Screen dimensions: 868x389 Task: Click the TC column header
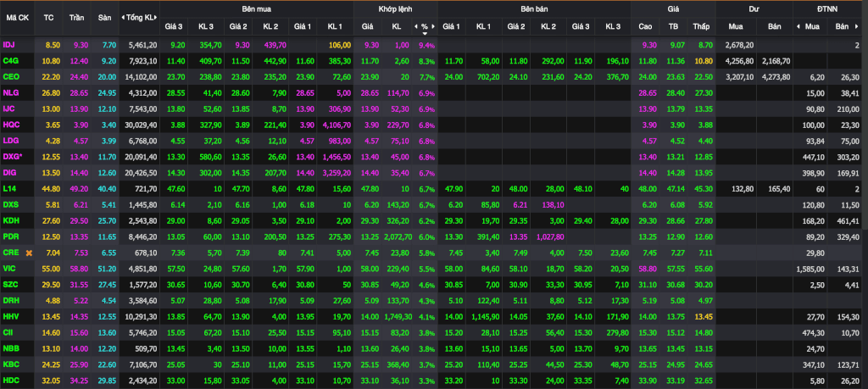point(48,17)
